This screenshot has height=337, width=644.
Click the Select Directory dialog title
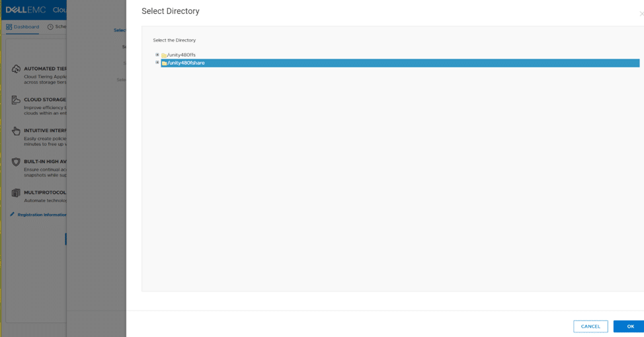pos(171,11)
